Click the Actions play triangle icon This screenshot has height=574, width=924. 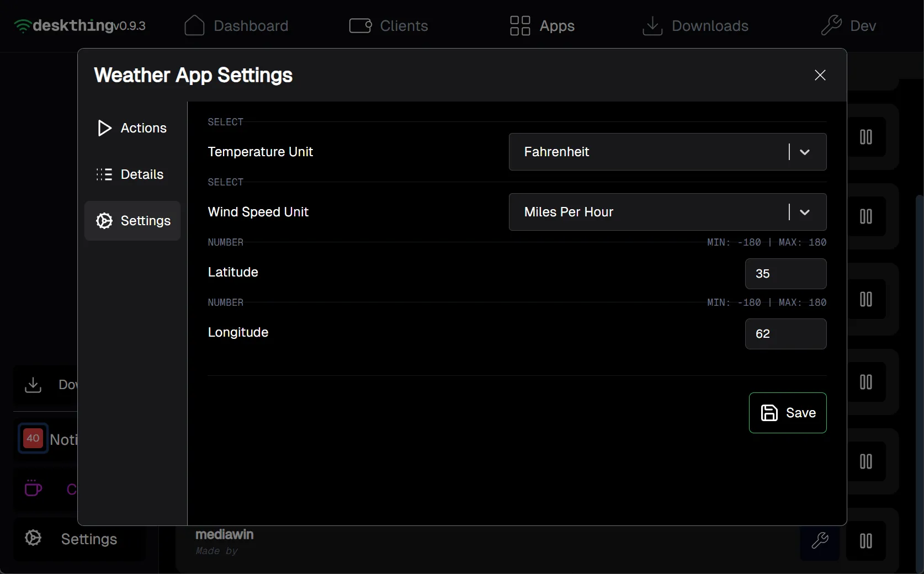click(104, 128)
